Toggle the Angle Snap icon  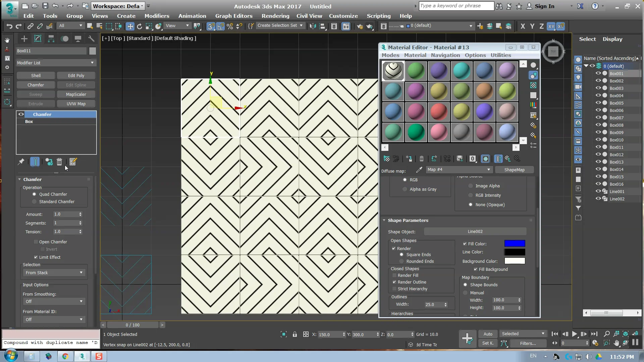[220, 26]
